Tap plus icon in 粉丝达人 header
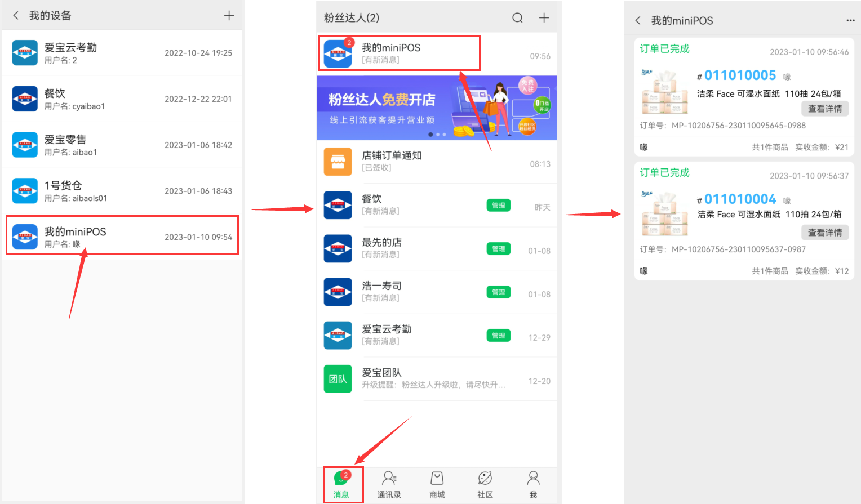The image size is (861, 504). click(544, 18)
